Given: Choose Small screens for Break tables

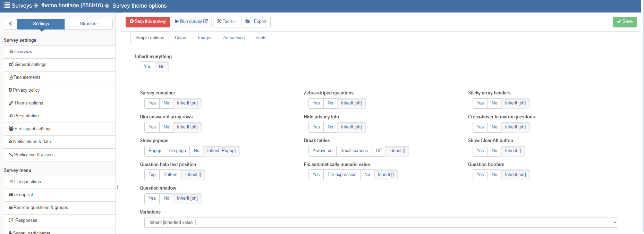Looking at the screenshot, I should click(354, 151).
